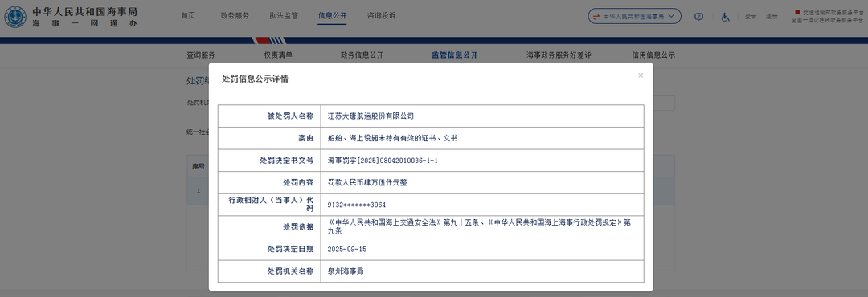The height and width of the screenshot is (297, 868).
Task: Click the 处罚决定书文号 field label
Action: 287,161
